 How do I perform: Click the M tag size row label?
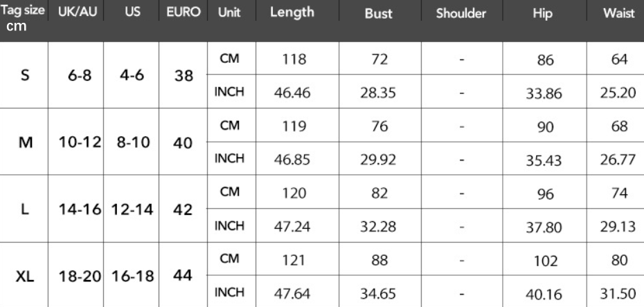(25, 142)
